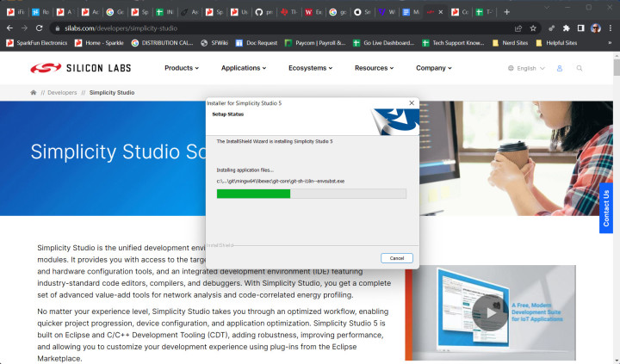Viewport: 620px width, 364px height.
Task: Expand the Ecosystems menu
Action: pyautogui.click(x=310, y=68)
